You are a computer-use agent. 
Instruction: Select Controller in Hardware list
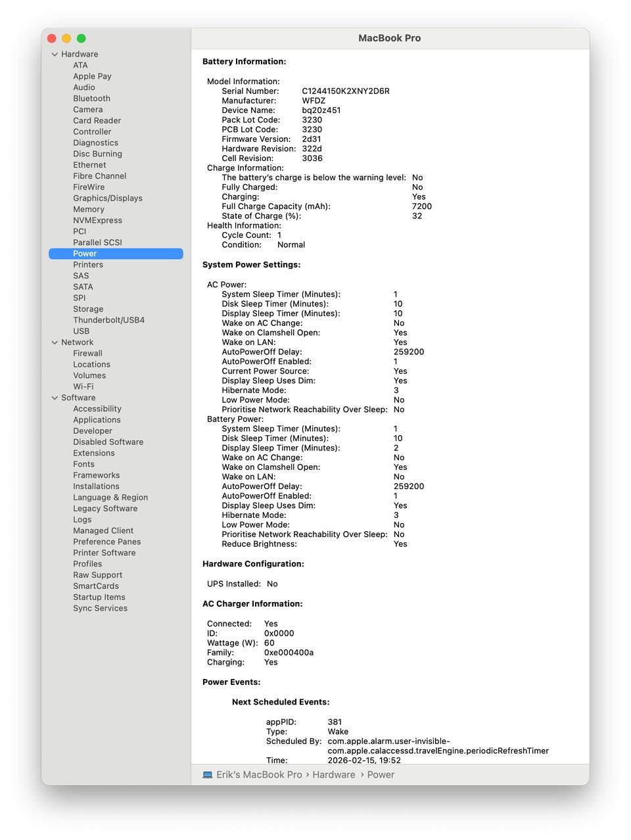click(92, 131)
